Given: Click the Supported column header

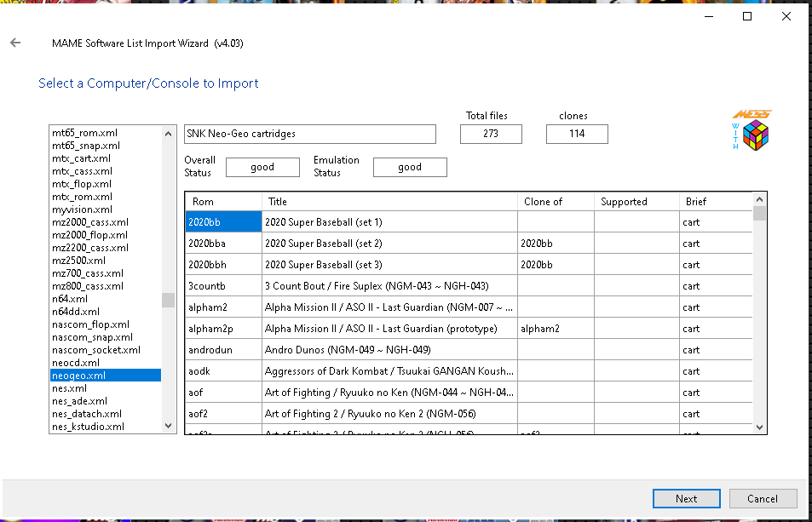Looking at the screenshot, I should (x=636, y=202).
